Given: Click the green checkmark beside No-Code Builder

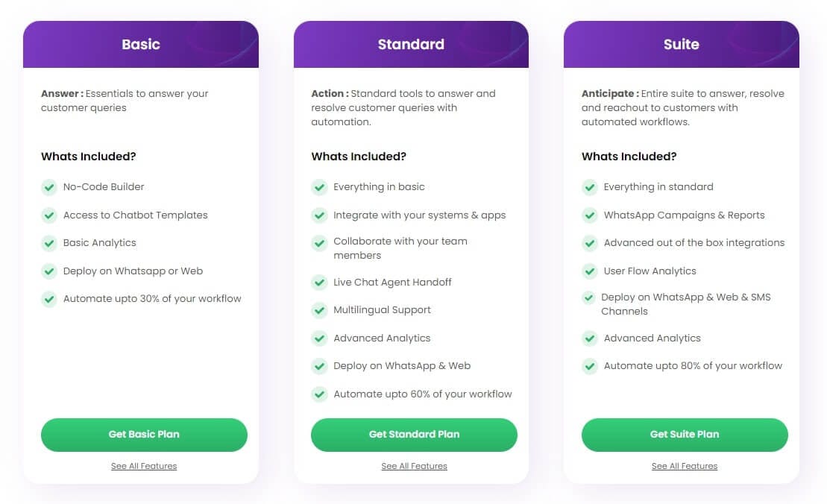Looking at the screenshot, I should point(49,187).
